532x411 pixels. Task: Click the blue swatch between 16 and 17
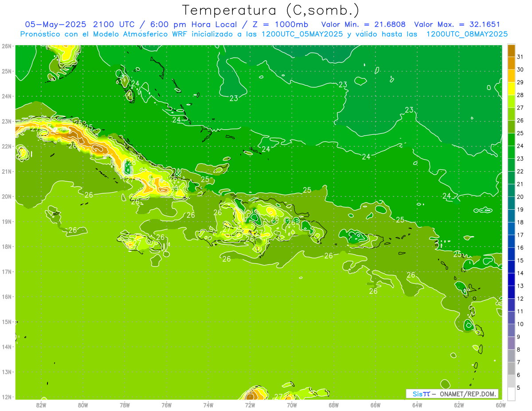coord(511,241)
